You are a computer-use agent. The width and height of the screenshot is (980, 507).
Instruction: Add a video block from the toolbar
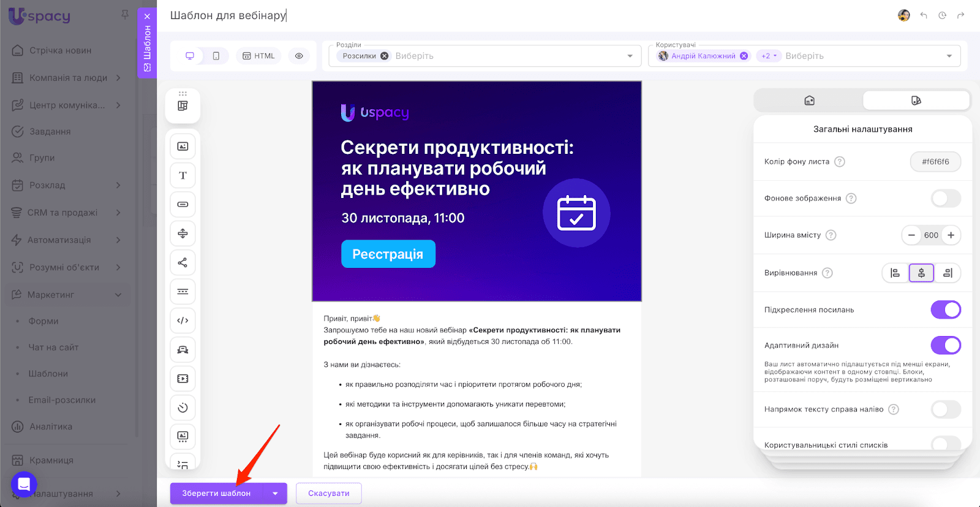click(183, 379)
